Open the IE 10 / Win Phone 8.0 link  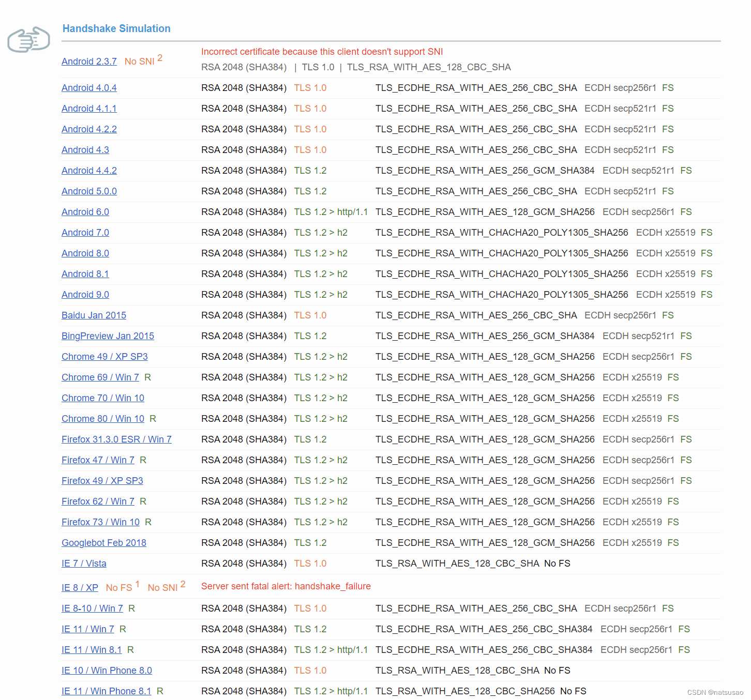pos(107,671)
